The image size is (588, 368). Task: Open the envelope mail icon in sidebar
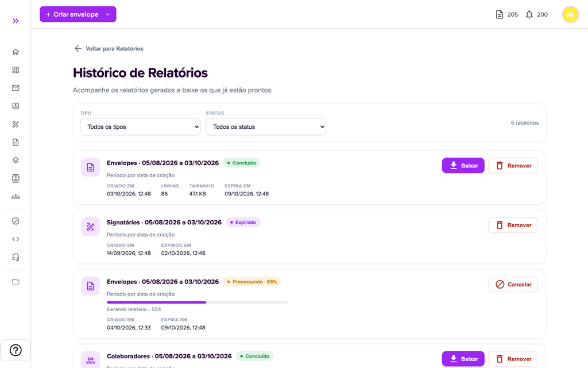click(x=16, y=88)
